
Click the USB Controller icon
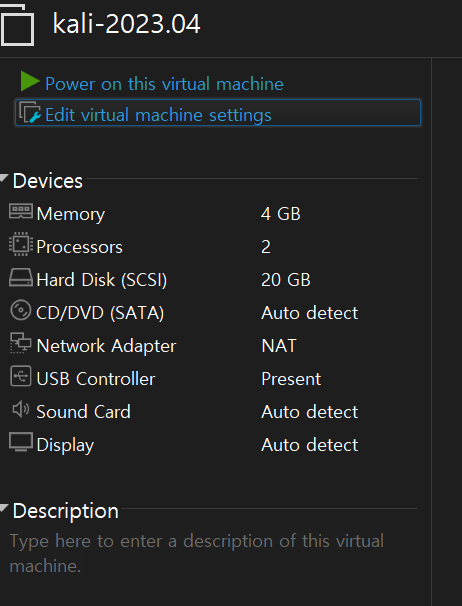click(x=20, y=376)
